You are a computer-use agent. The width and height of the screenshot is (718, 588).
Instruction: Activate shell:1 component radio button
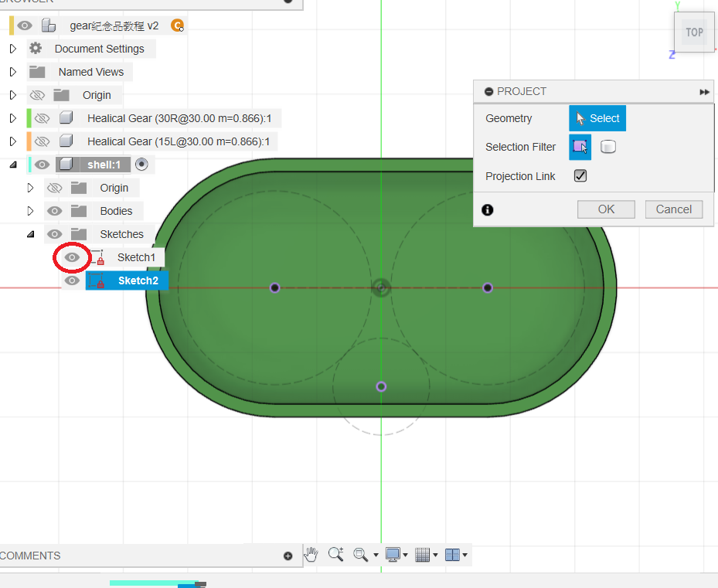pyautogui.click(x=141, y=164)
